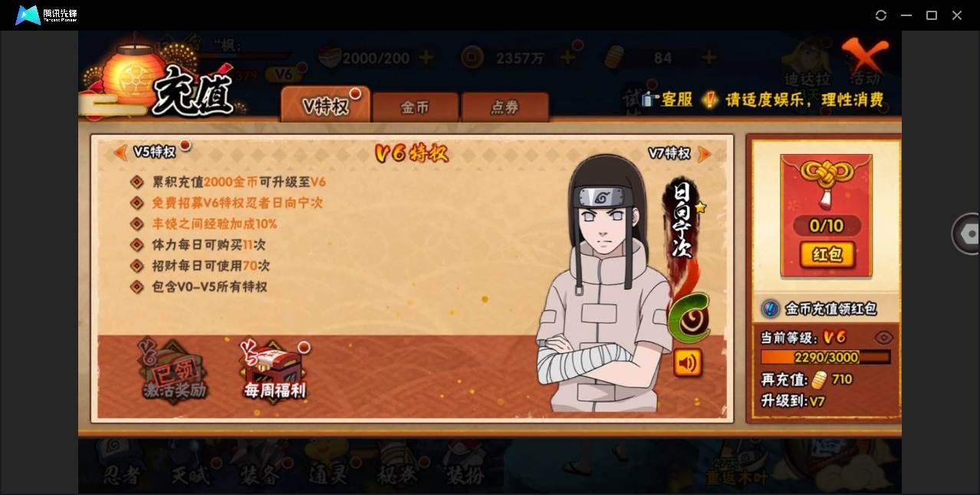Select the V特权 tab
The image size is (980, 495).
point(326,105)
